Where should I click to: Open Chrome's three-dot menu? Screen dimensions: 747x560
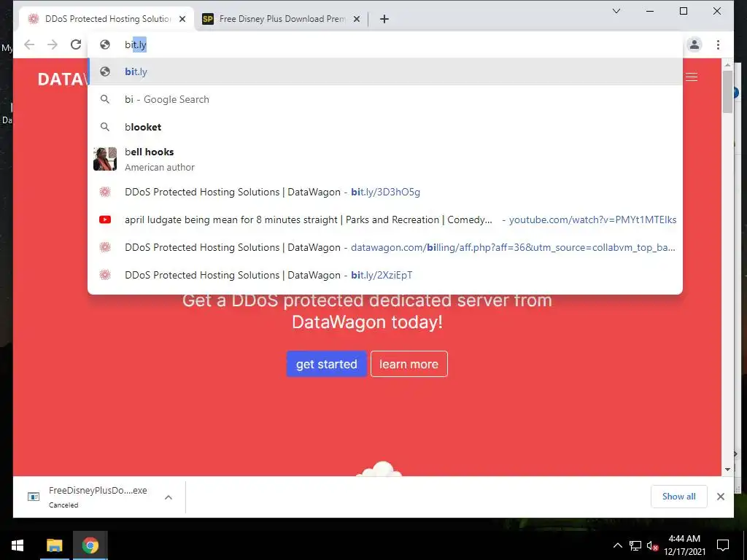coord(718,44)
